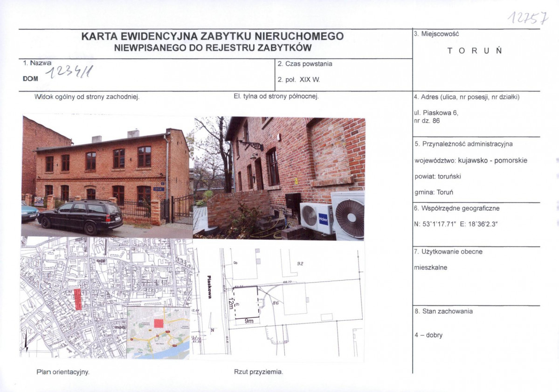
Task: Click the address 'ul. Piaskowa 6,'
Action: (436, 113)
